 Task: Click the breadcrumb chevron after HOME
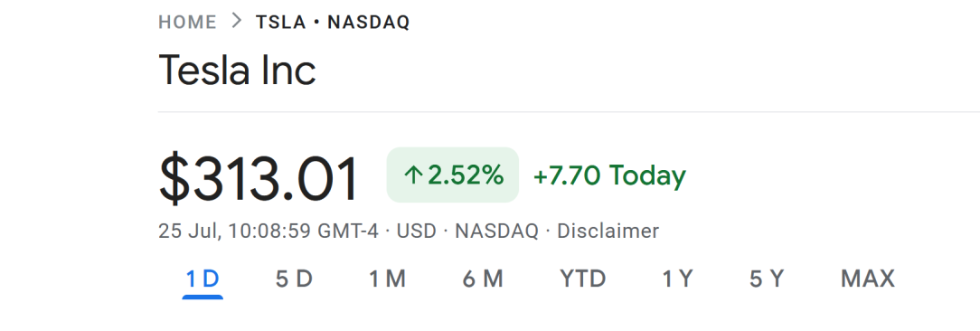pos(236,22)
